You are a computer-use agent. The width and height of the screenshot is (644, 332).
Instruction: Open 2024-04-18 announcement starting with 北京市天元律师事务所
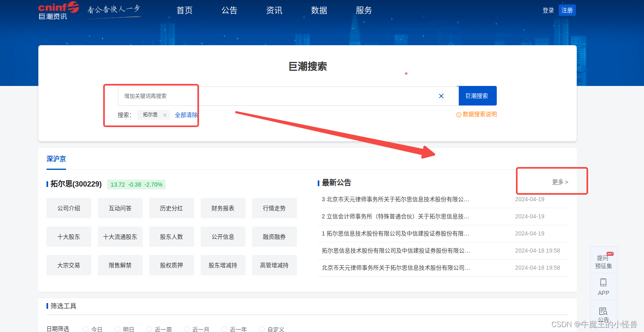click(x=396, y=268)
